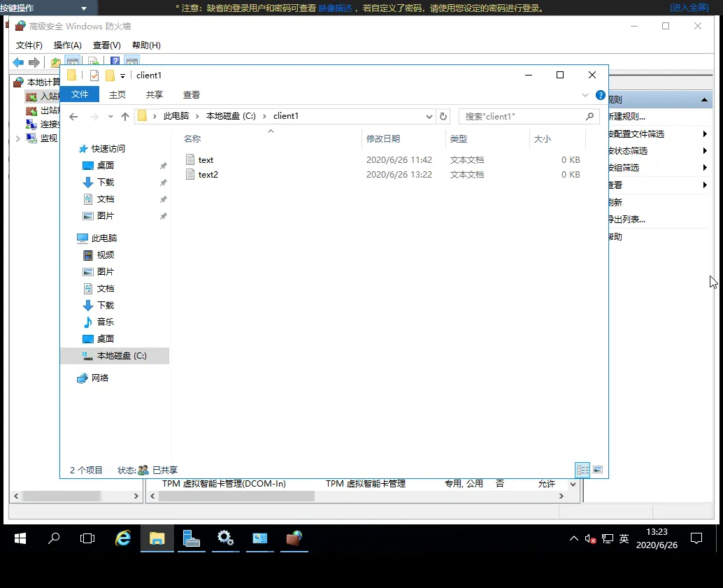
Task: Click the refresh icon beside the address bar
Action: coord(443,116)
